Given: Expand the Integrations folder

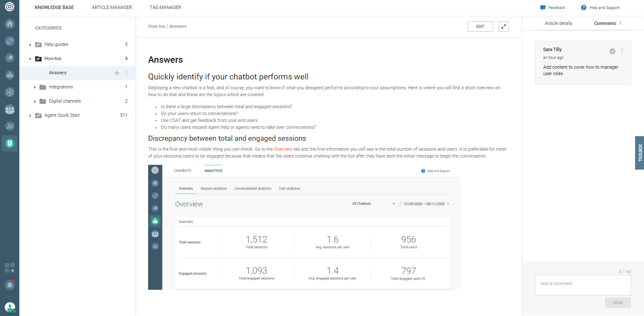Looking at the screenshot, I should [x=35, y=87].
